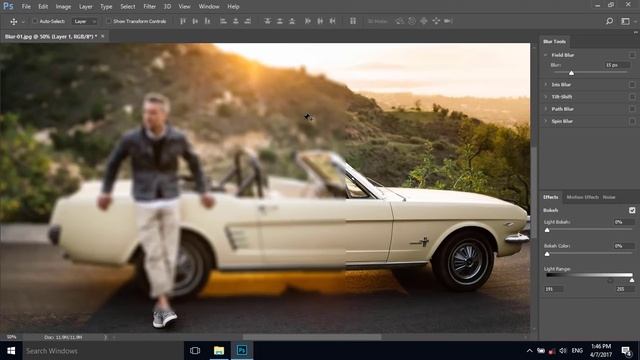Click the Distribute bottom edges icon
Viewport: 640px width, 360px height.
(x=292, y=21)
